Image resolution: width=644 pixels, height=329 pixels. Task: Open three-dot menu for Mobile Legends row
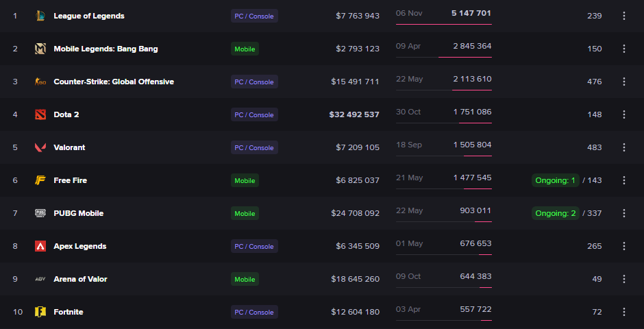pyautogui.click(x=624, y=49)
